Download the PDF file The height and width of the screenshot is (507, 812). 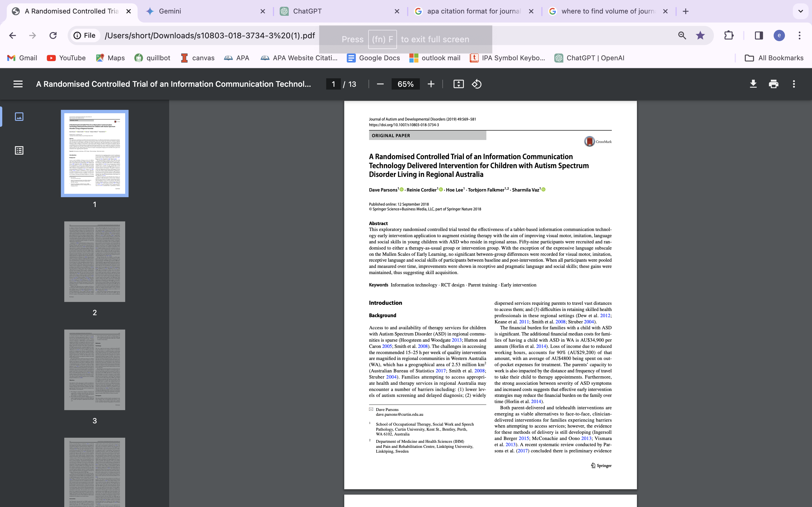[753, 84]
